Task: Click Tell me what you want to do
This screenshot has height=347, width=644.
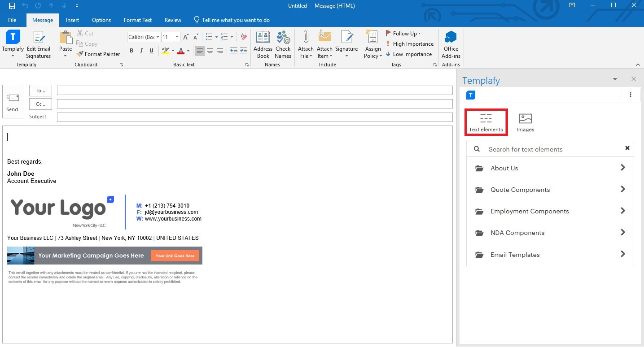Action: (232, 20)
